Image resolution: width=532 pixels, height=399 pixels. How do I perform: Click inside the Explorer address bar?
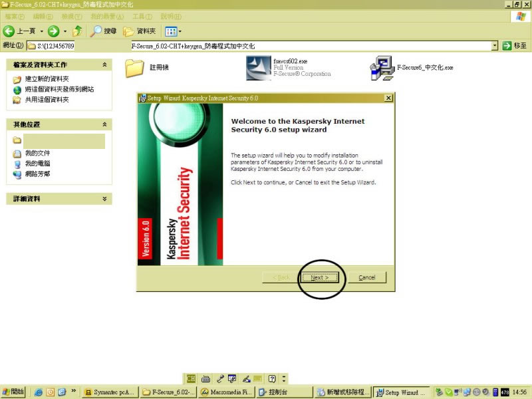[259, 46]
